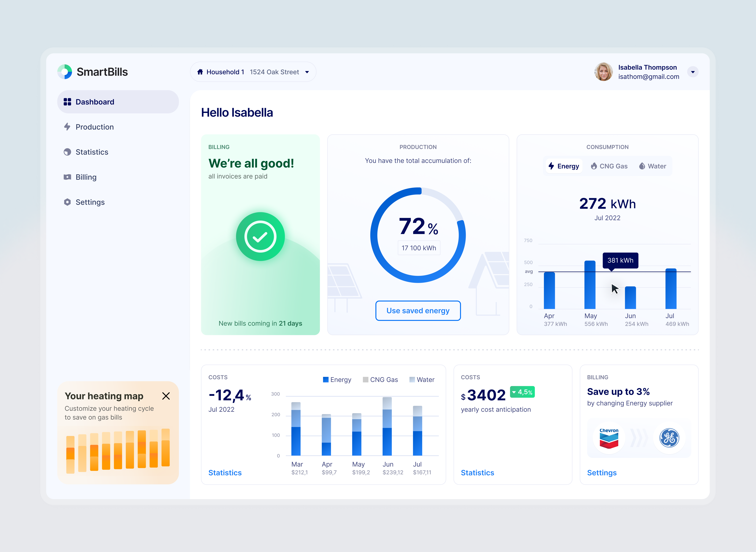Switch to the CNG Gas consumption tab
Image resolution: width=756 pixels, height=552 pixels.
coord(609,166)
